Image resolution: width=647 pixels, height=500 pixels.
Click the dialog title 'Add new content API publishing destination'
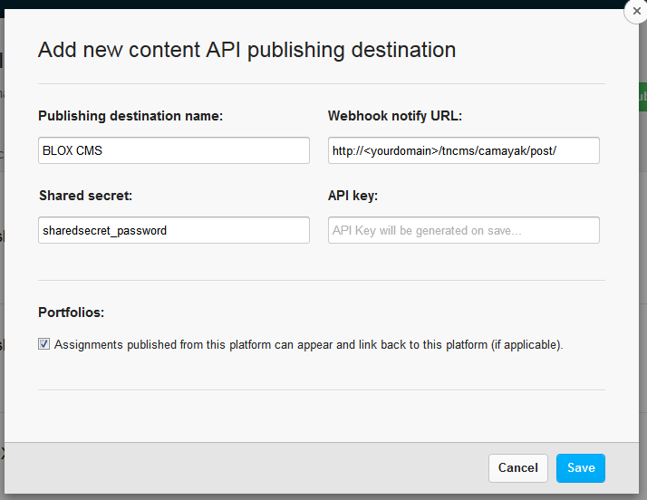pos(246,49)
